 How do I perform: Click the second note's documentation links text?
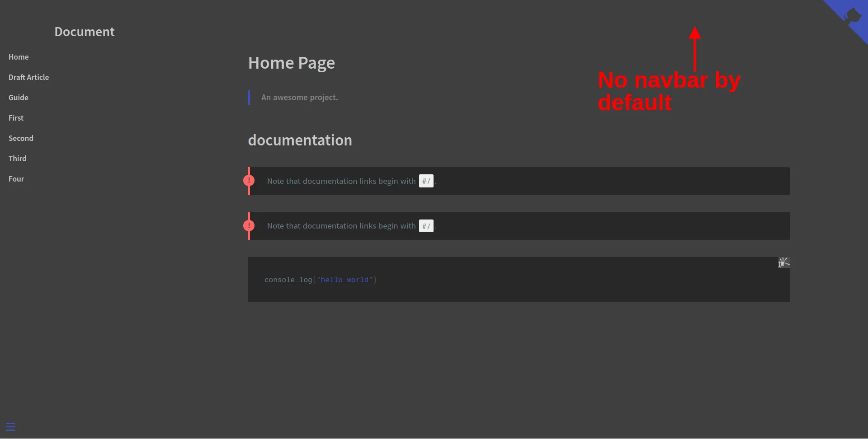coord(341,226)
